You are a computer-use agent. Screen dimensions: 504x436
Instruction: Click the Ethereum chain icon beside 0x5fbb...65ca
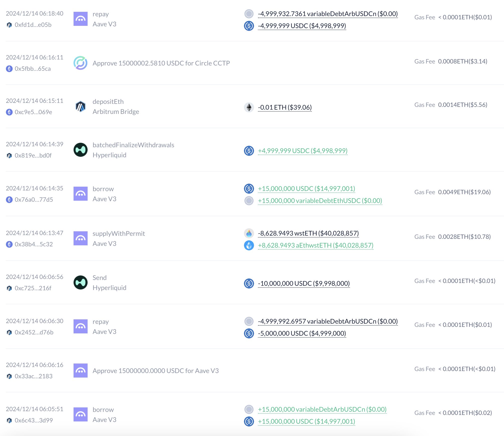[9, 69]
